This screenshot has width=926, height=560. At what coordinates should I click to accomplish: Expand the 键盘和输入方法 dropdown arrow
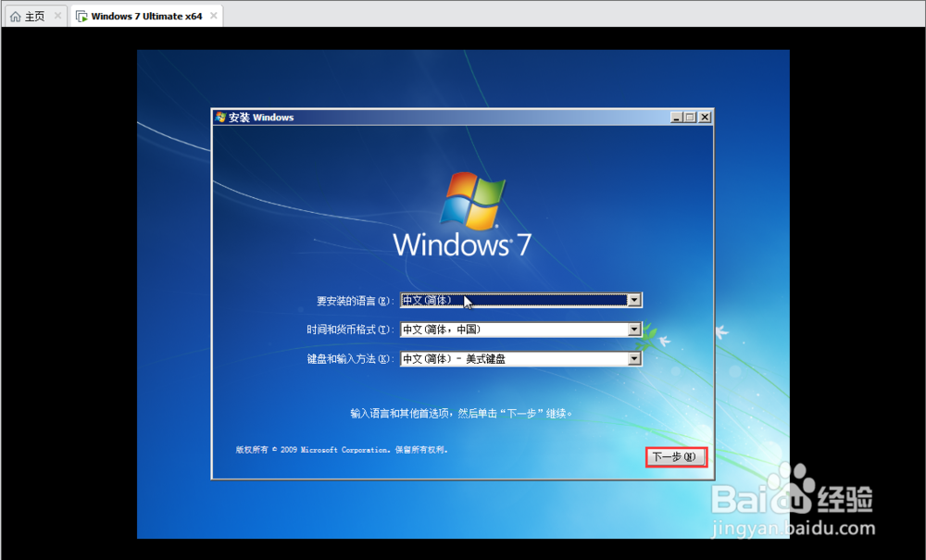click(633, 359)
